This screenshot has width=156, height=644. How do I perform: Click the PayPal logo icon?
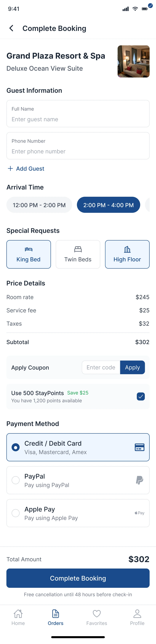139,480
